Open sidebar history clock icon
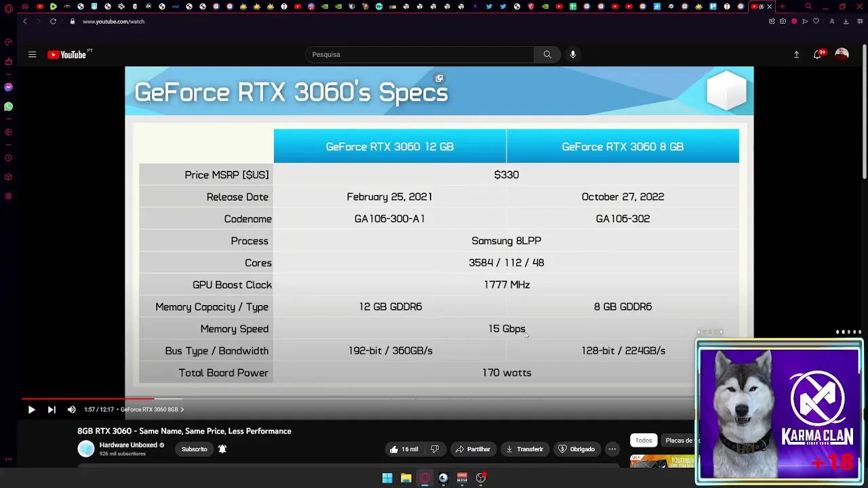 tap(8, 158)
